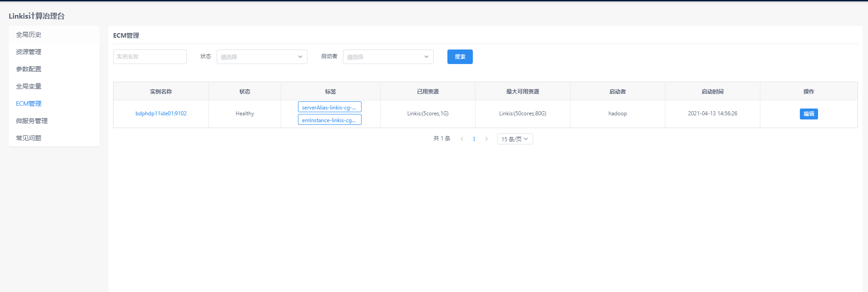Open 资源管理 in the sidebar

[x=29, y=52]
